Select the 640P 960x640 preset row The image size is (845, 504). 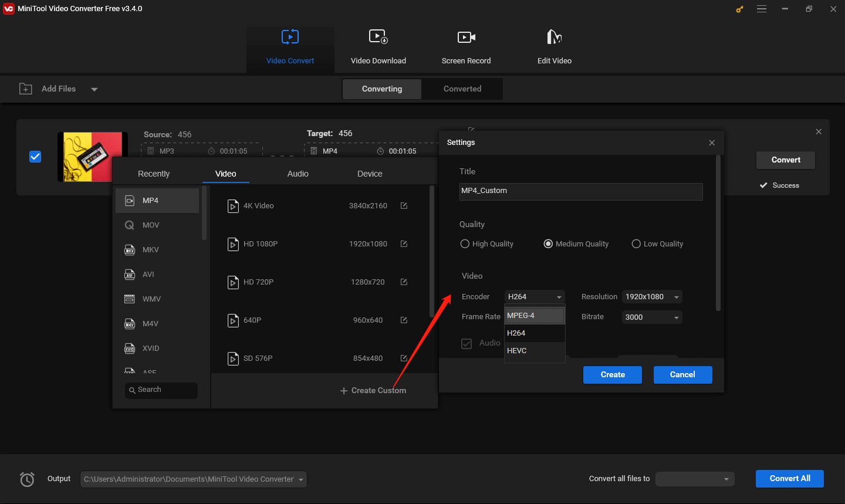pos(320,320)
